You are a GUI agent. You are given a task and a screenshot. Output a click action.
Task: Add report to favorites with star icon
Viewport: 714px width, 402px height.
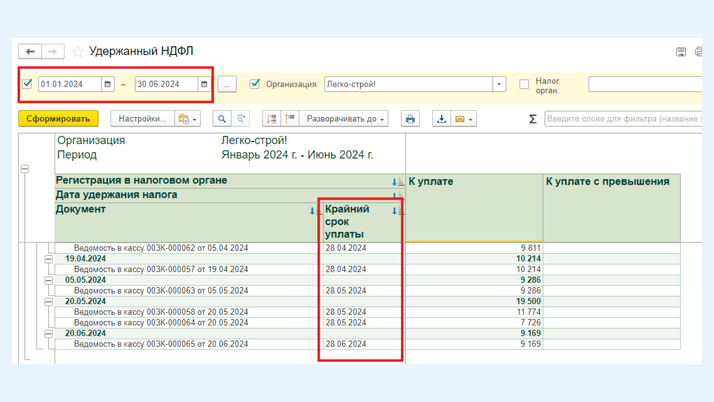77,51
